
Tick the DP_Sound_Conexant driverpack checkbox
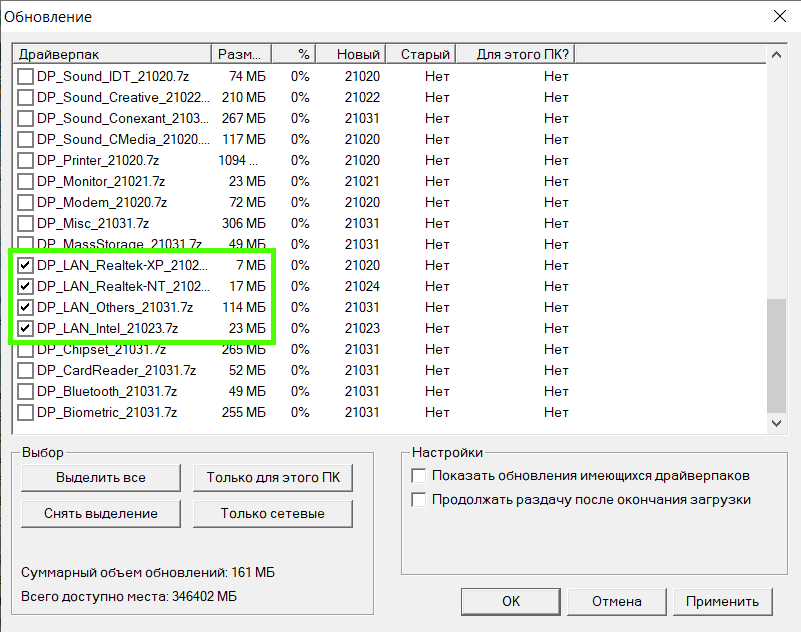(x=25, y=119)
